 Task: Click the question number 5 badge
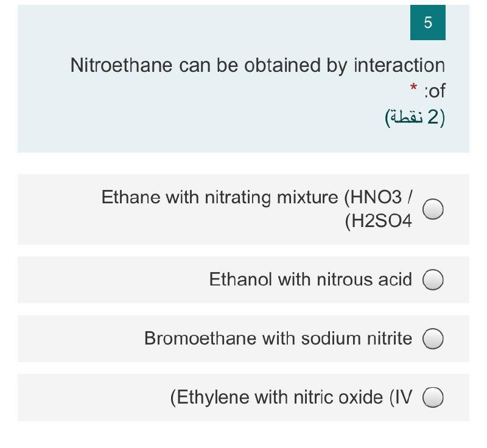pyautogui.click(x=427, y=23)
